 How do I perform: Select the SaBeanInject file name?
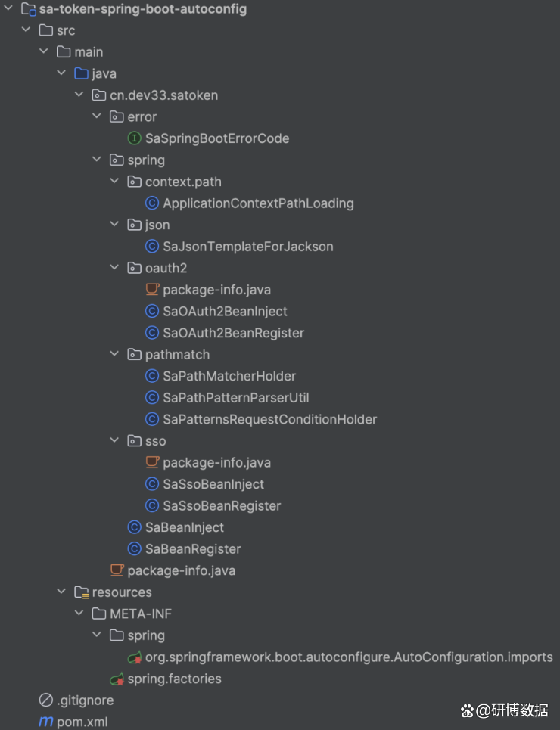point(185,527)
